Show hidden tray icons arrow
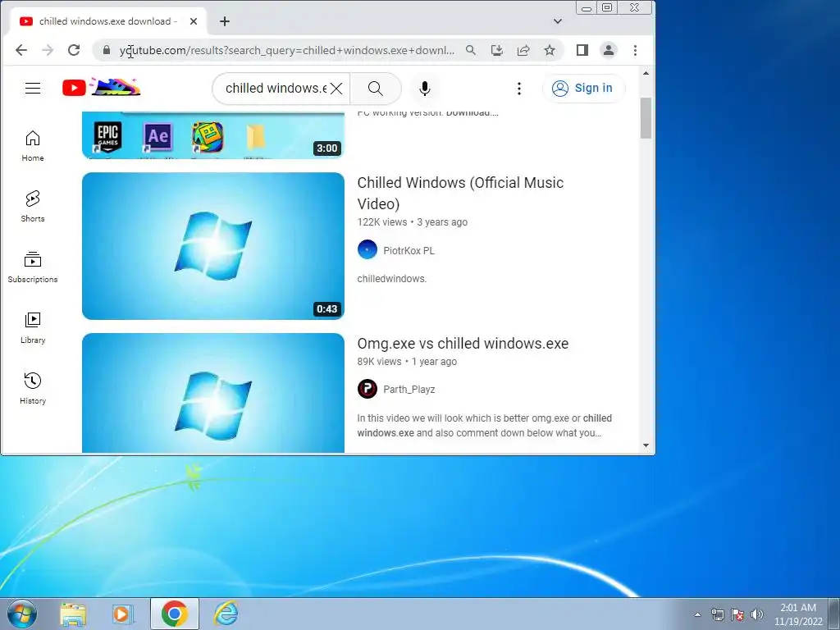This screenshot has height=630, width=840. click(697, 614)
